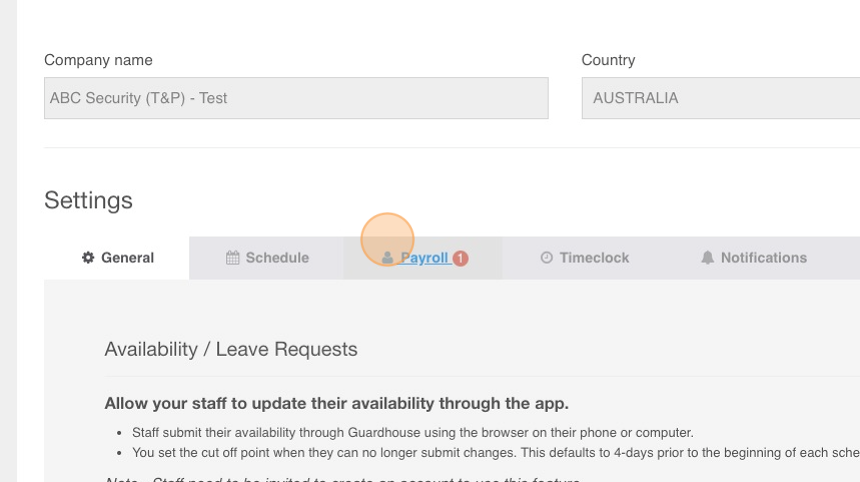Click the Availability / Leave Requests heading
The height and width of the screenshot is (482, 860).
[x=231, y=349]
